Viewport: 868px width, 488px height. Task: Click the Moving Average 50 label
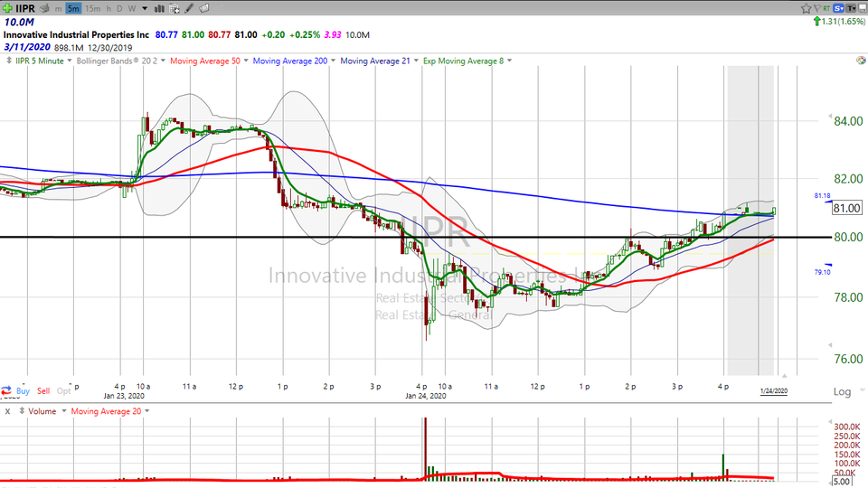pos(205,61)
